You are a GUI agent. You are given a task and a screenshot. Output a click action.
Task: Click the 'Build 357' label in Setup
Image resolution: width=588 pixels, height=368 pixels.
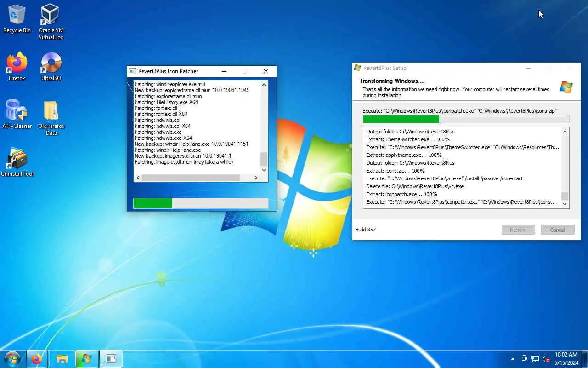point(366,230)
